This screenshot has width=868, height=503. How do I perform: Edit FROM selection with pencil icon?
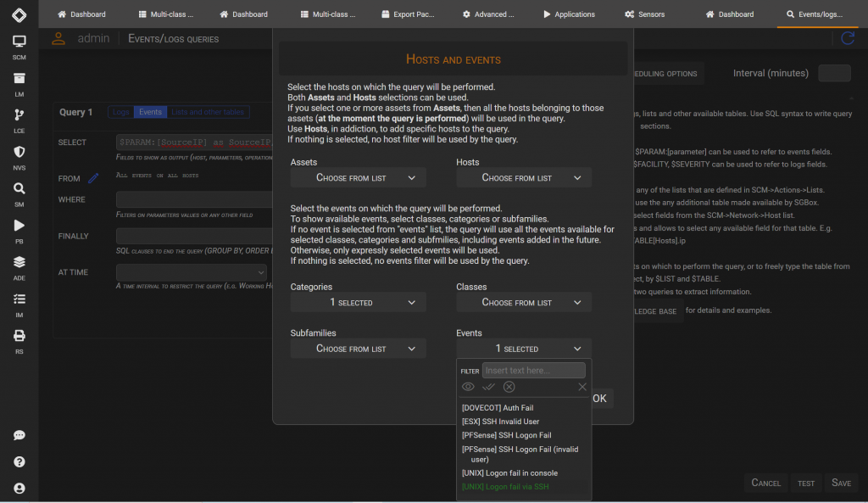tap(93, 178)
